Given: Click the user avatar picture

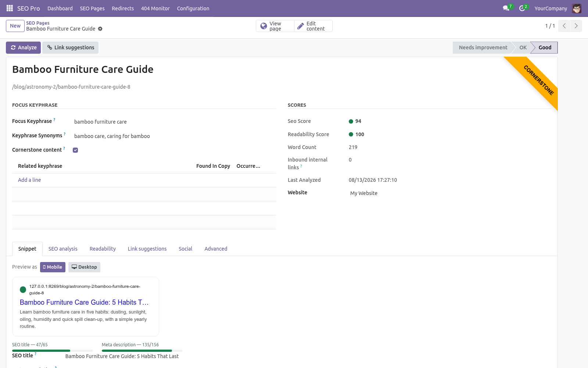Looking at the screenshot, I should (x=577, y=8).
